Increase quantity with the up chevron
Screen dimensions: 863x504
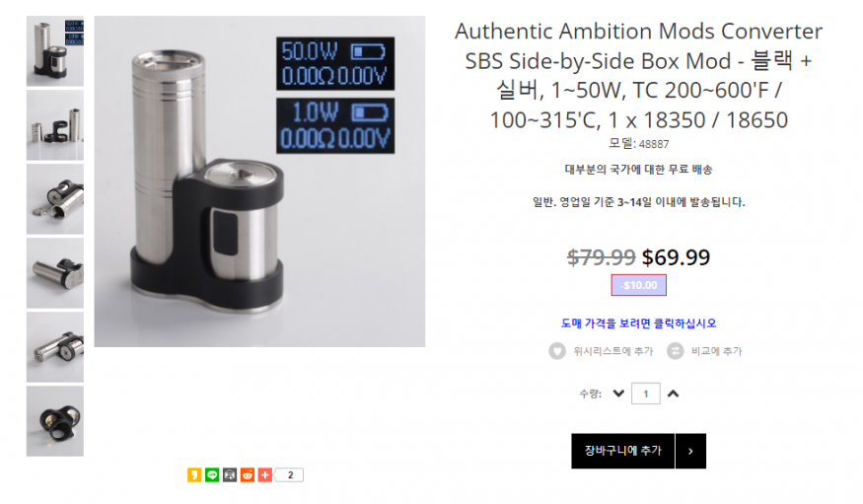click(673, 394)
